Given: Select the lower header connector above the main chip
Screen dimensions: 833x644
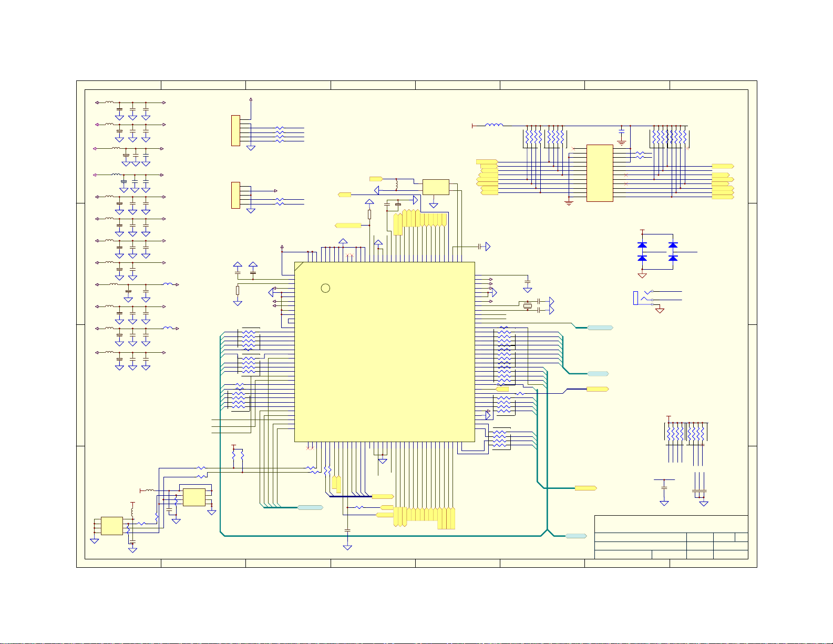Looking at the screenshot, I should 235,195.
